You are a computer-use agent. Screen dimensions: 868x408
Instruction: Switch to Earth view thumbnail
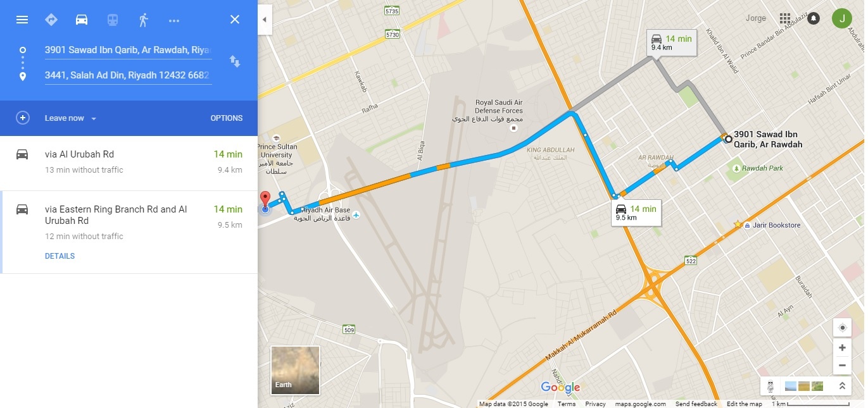point(296,370)
